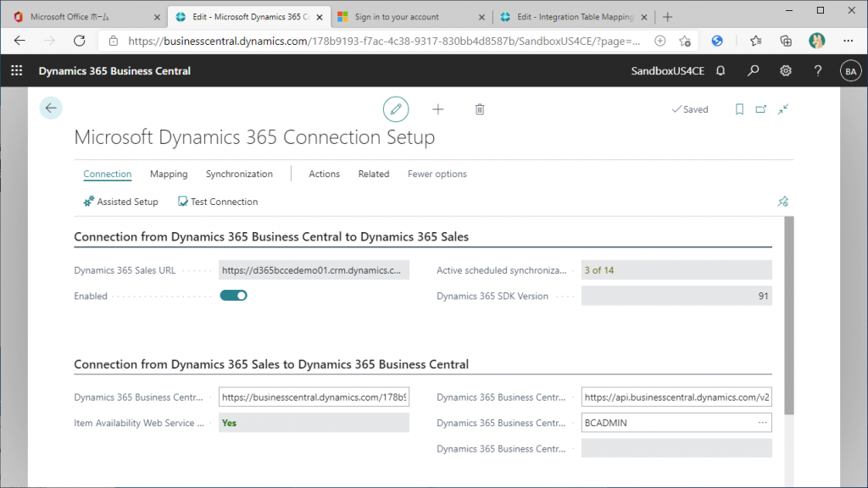Click Assisted Setup action
868x488 pixels.
point(120,202)
